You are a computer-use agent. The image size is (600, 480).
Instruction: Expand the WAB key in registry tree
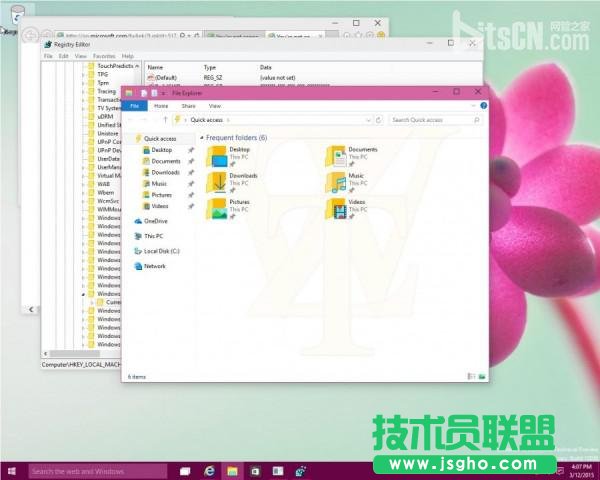(x=83, y=184)
